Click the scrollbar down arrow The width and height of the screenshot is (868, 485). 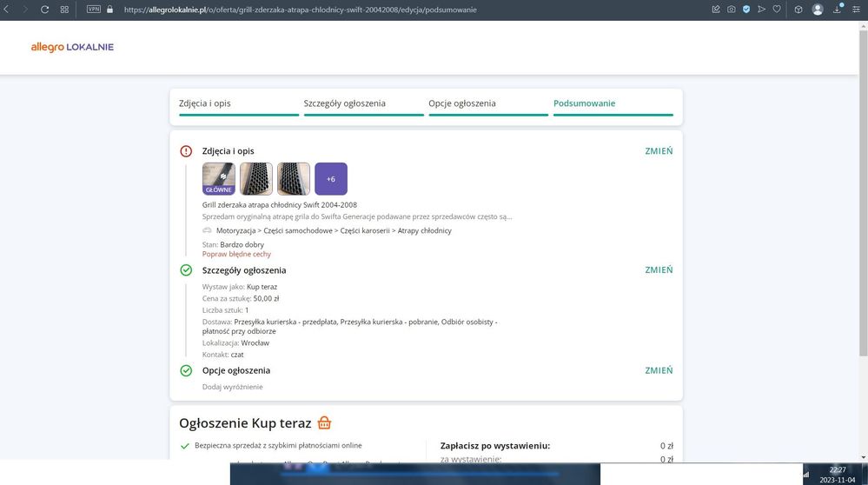pyautogui.click(x=863, y=458)
